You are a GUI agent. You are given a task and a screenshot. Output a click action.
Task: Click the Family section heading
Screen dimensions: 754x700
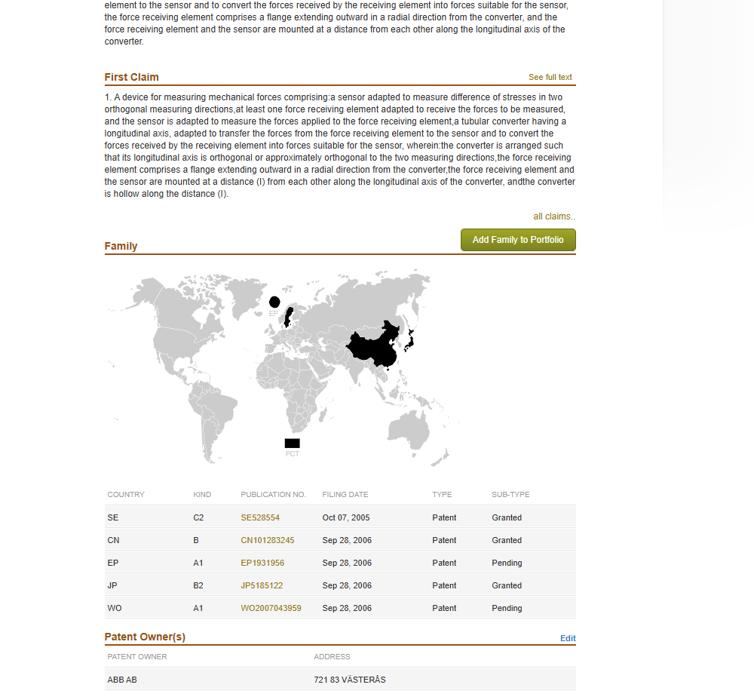coord(121,246)
